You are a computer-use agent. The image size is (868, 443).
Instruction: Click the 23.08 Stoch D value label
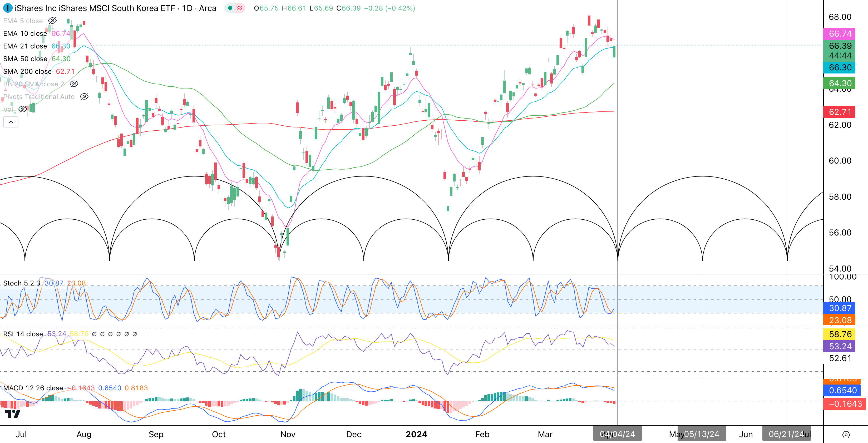tap(839, 320)
